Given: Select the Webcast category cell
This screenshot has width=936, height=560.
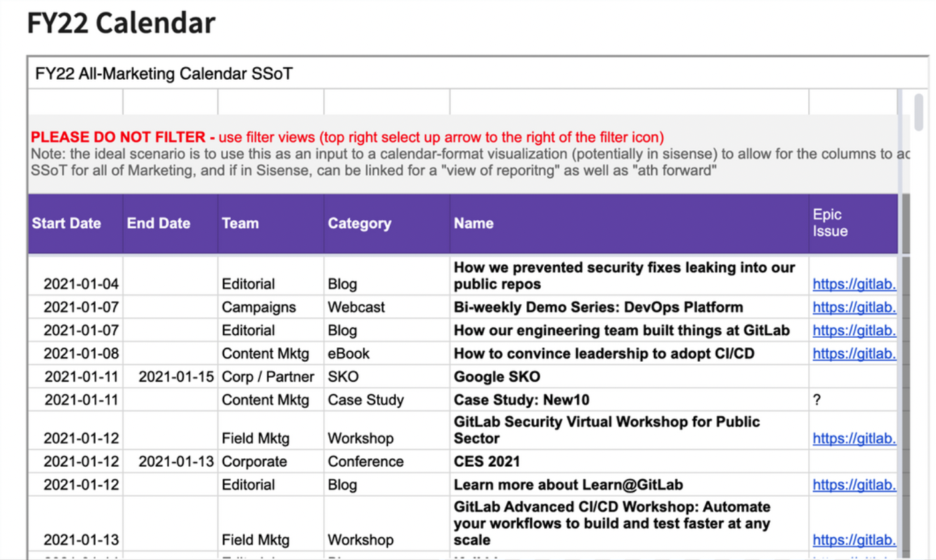Looking at the screenshot, I should pyautogui.click(x=387, y=307).
